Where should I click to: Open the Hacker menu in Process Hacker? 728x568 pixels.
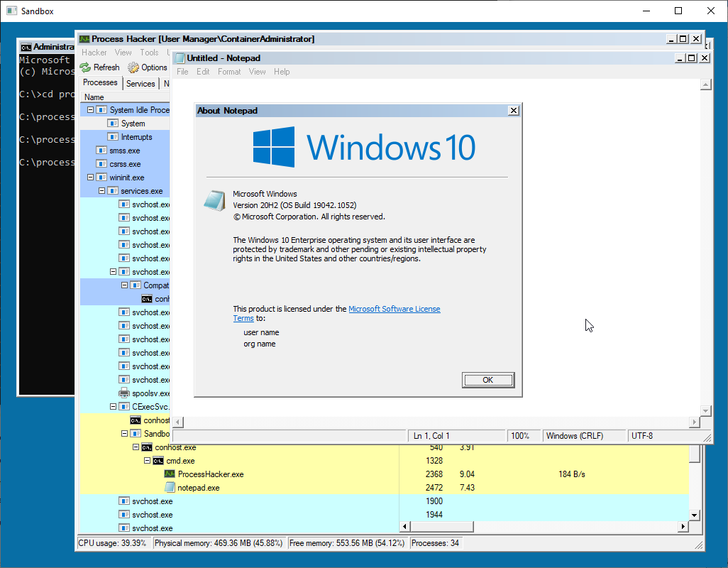(x=94, y=53)
